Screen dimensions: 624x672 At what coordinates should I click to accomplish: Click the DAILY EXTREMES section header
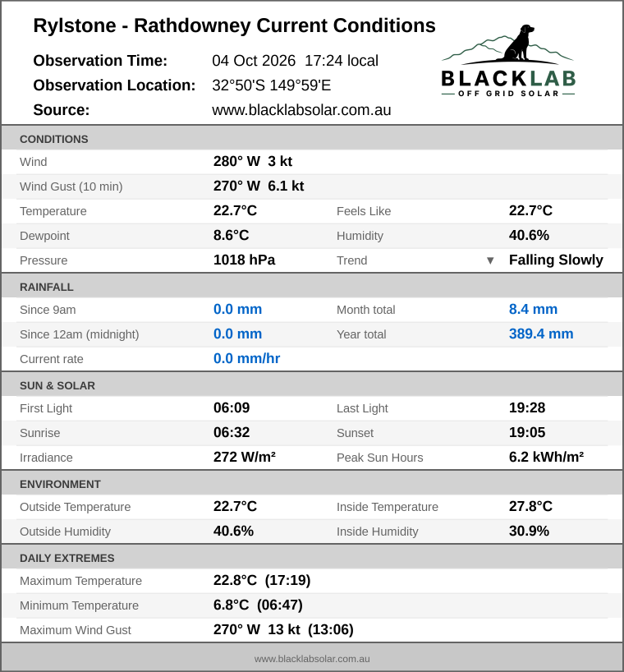pyautogui.click(x=312, y=558)
